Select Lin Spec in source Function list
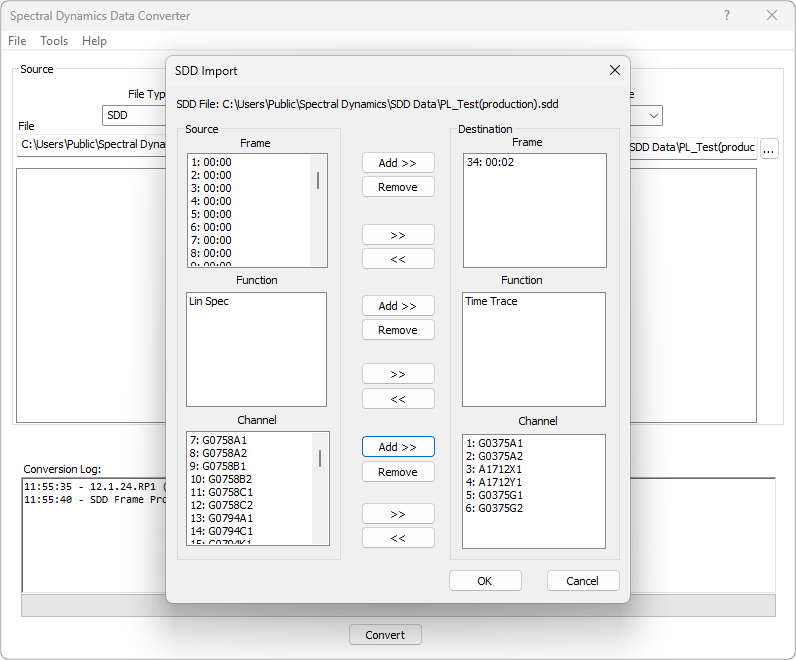This screenshot has width=796, height=660. pyautogui.click(x=209, y=301)
